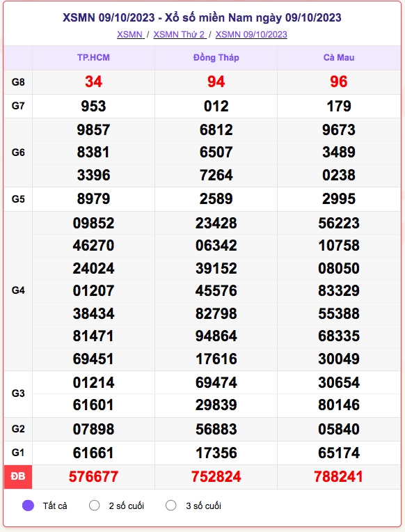Viewport: 405px width, 532px height.
Task: Click the G4 result 69451
Action: [x=94, y=359]
